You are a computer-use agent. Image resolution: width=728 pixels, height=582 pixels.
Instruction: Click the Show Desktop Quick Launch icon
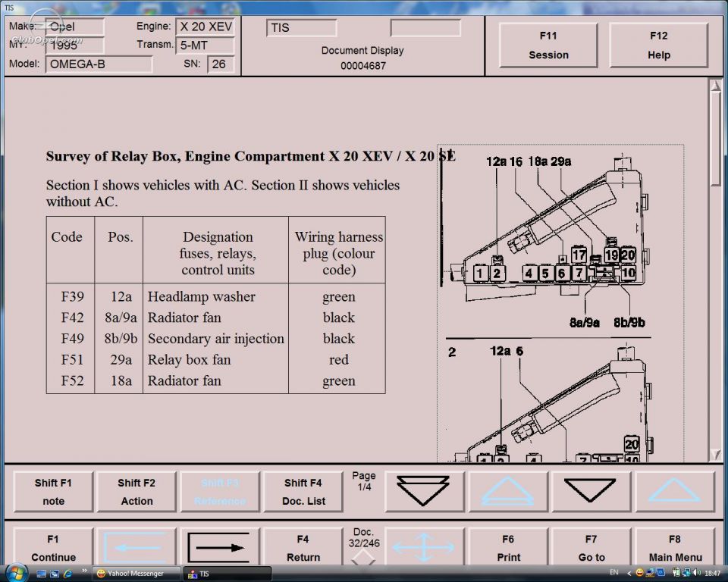click(41, 574)
